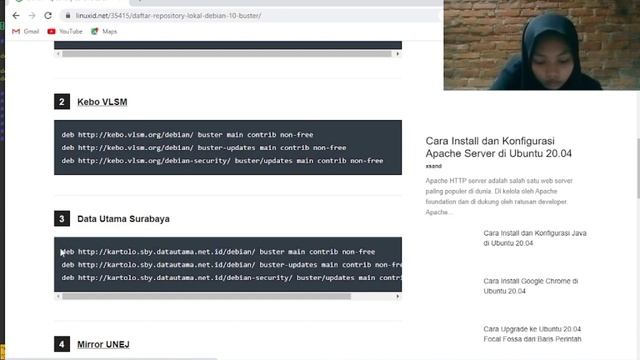Viewport: 640px width, 360px height.
Task: Click the page vertical scrollbar thumb
Action: pyautogui.click(x=638, y=168)
